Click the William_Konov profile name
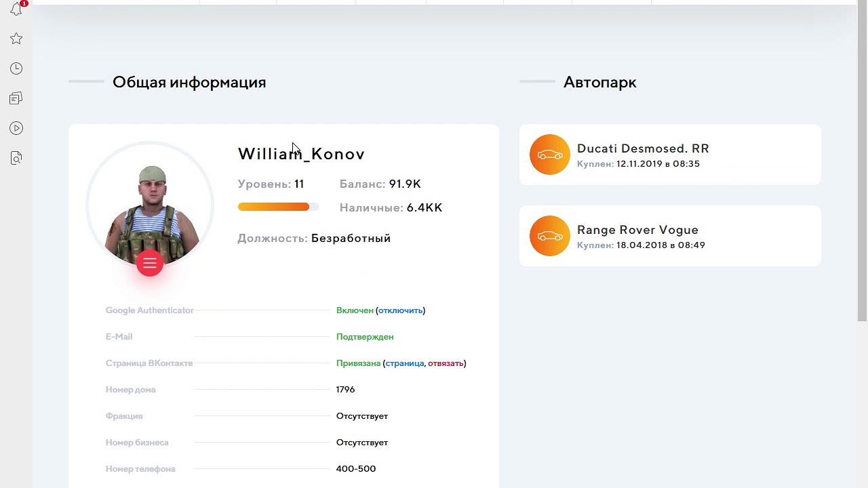Image resolution: width=868 pixels, height=488 pixels. click(301, 154)
